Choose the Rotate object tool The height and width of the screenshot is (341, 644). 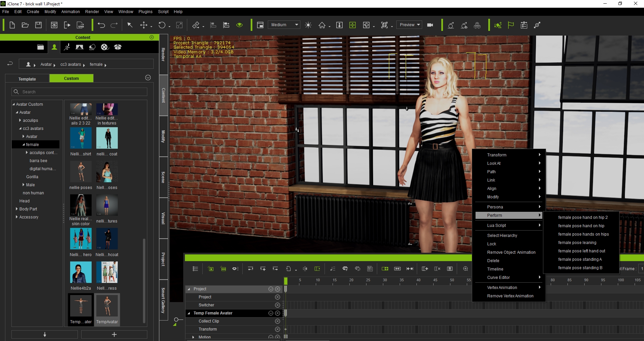(x=162, y=25)
